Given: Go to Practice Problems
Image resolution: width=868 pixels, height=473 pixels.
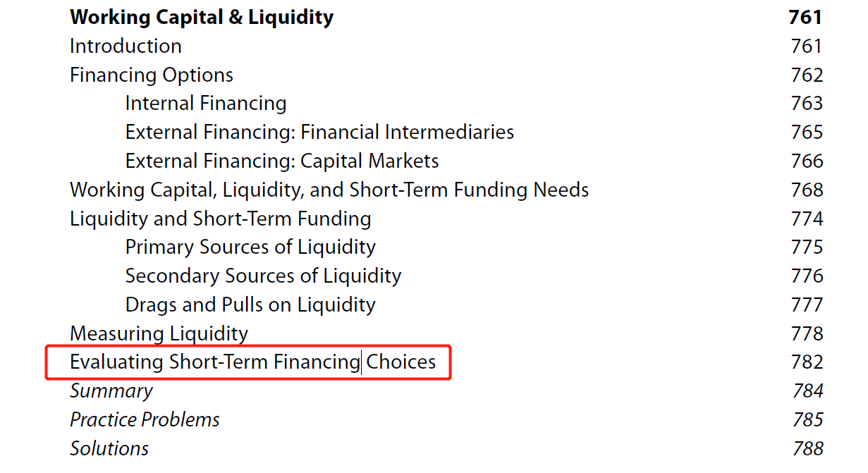Looking at the screenshot, I should coord(145,420).
